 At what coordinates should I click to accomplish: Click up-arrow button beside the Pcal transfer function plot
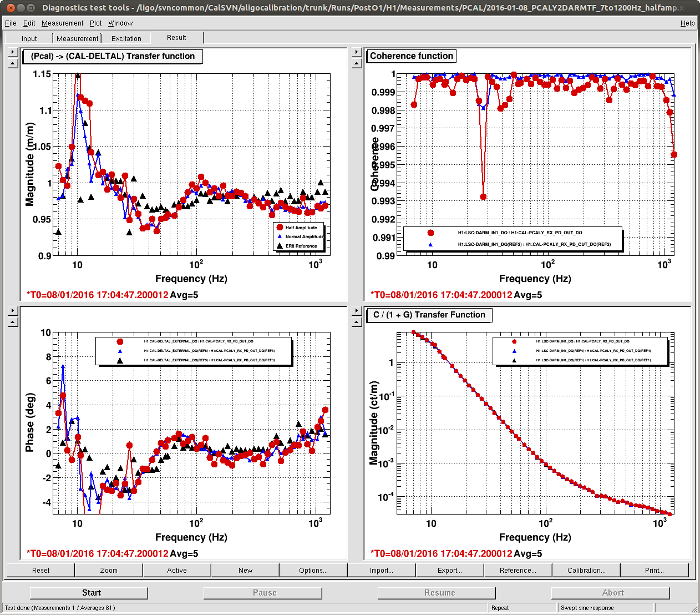pos(13,63)
